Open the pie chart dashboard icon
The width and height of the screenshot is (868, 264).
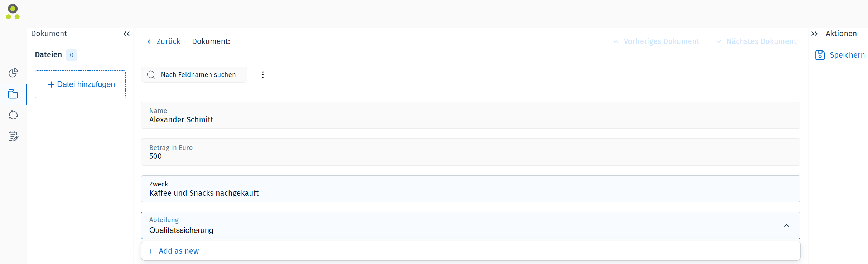click(13, 73)
